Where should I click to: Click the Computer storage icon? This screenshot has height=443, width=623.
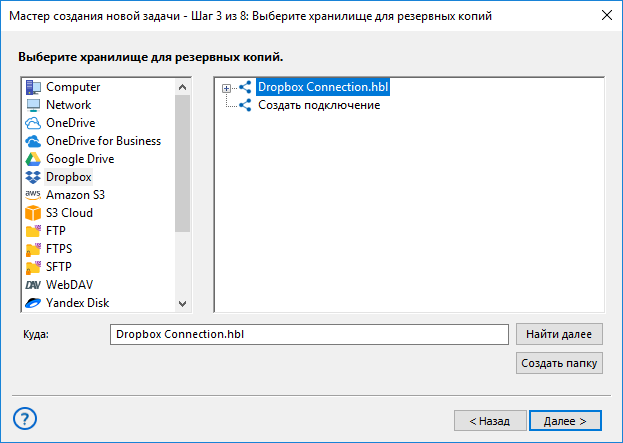tap(33, 87)
